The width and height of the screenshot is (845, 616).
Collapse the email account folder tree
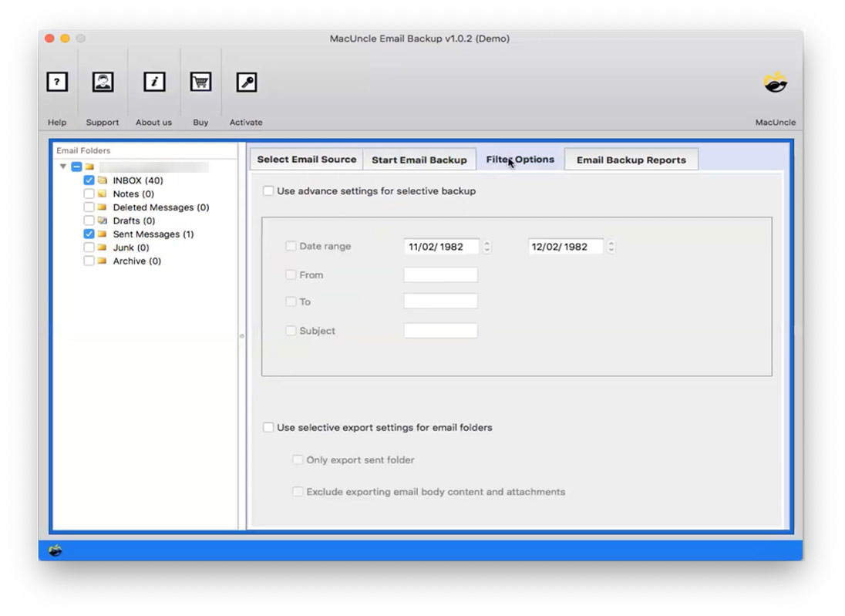(63, 166)
